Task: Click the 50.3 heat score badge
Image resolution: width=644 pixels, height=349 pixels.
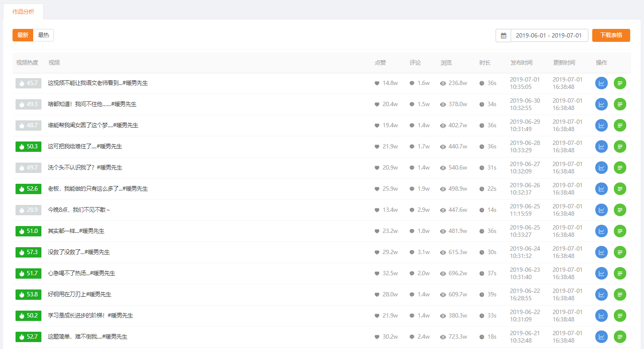Action: coord(28,147)
